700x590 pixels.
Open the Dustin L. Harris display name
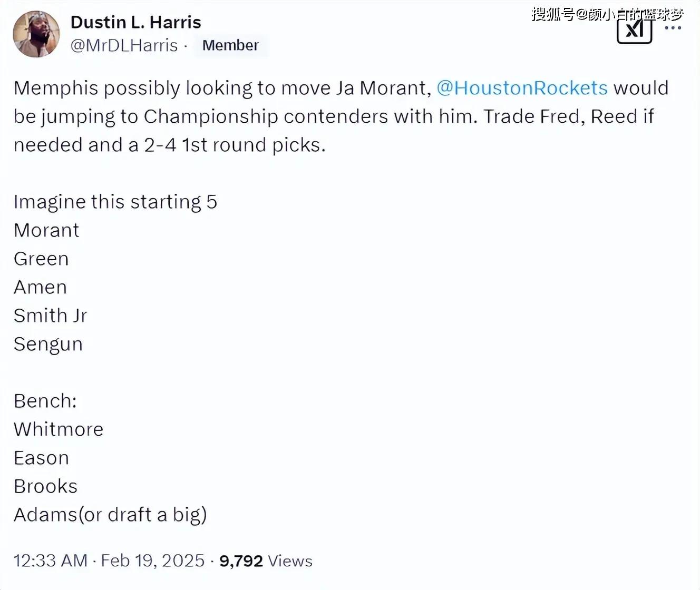(x=135, y=22)
